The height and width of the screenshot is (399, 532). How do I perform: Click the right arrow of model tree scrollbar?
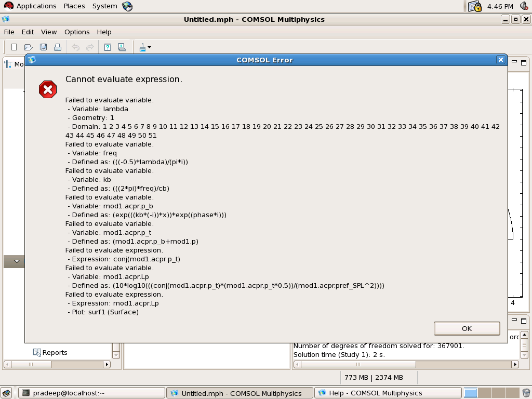pyautogui.click(x=107, y=364)
